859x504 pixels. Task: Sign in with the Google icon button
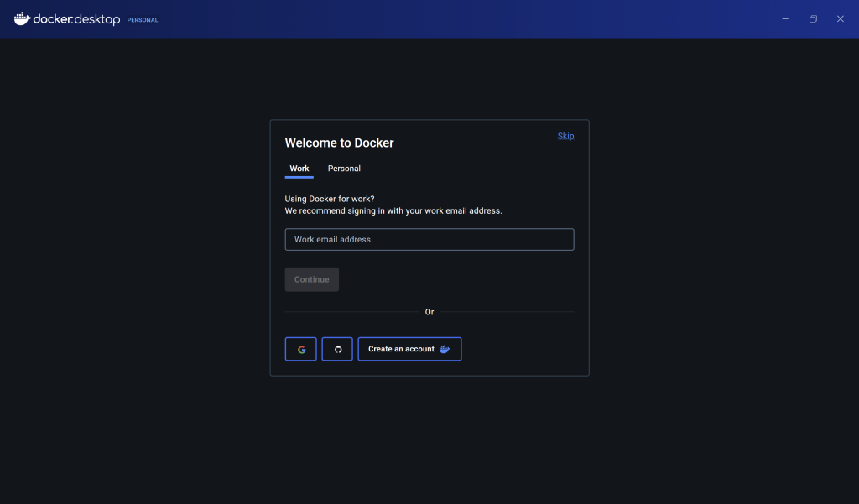(x=301, y=349)
